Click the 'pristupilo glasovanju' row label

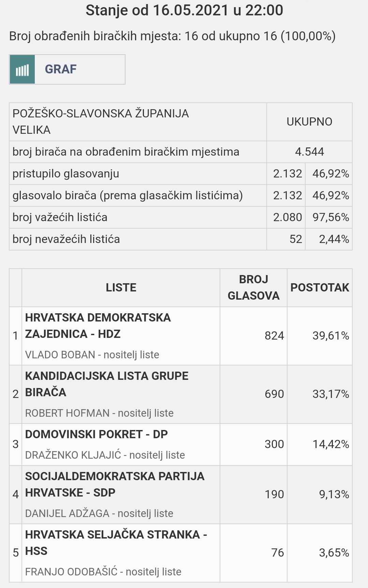(x=66, y=174)
